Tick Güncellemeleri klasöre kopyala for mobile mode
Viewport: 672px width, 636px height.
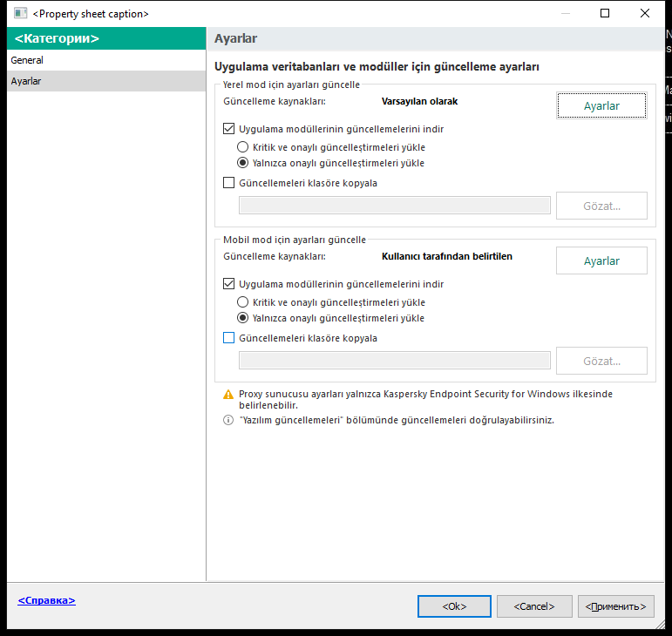coord(229,338)
